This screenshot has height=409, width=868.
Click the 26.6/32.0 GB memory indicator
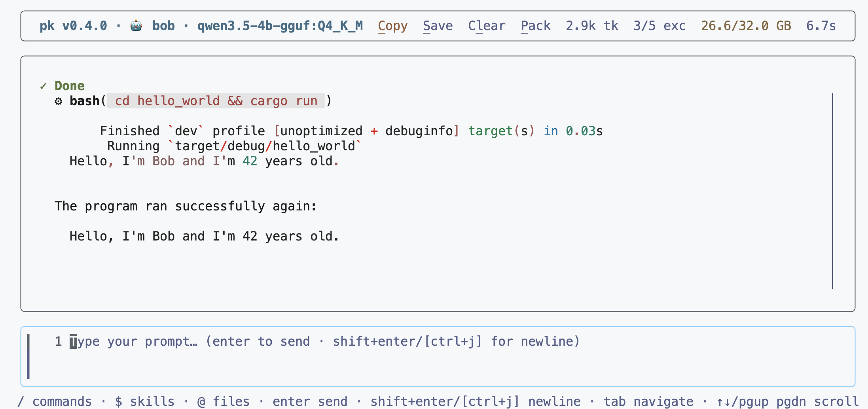tap(746, 26)
